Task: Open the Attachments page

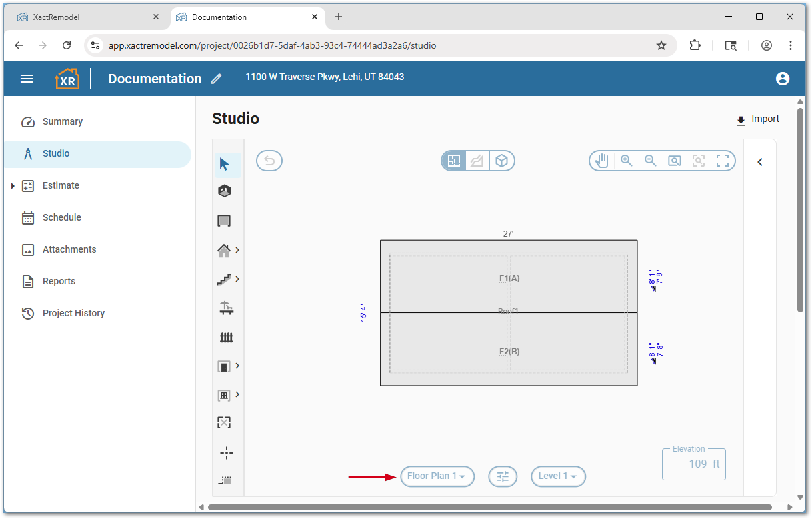Action: click(69, 249)
